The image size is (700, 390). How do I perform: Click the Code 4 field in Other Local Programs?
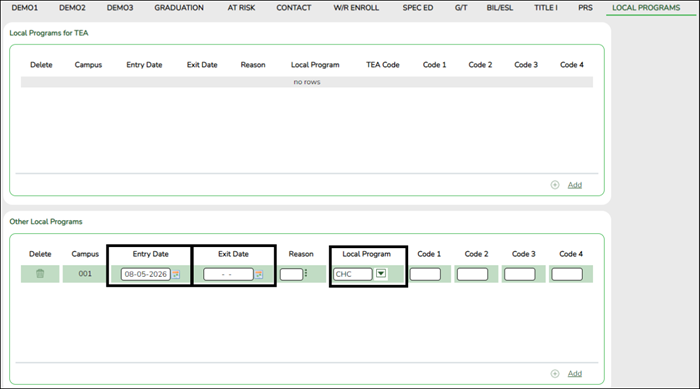567,274
